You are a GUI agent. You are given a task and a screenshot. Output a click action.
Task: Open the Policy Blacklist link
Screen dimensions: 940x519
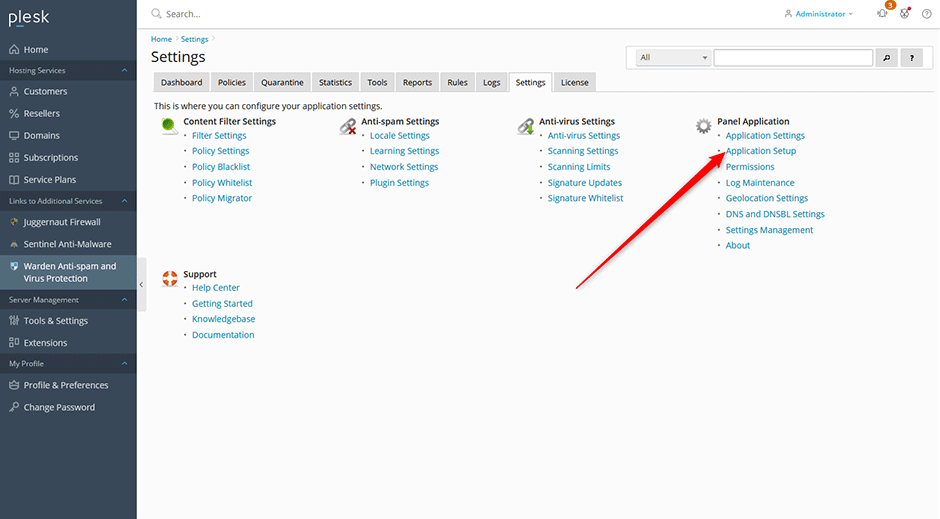tap(221, 167)
